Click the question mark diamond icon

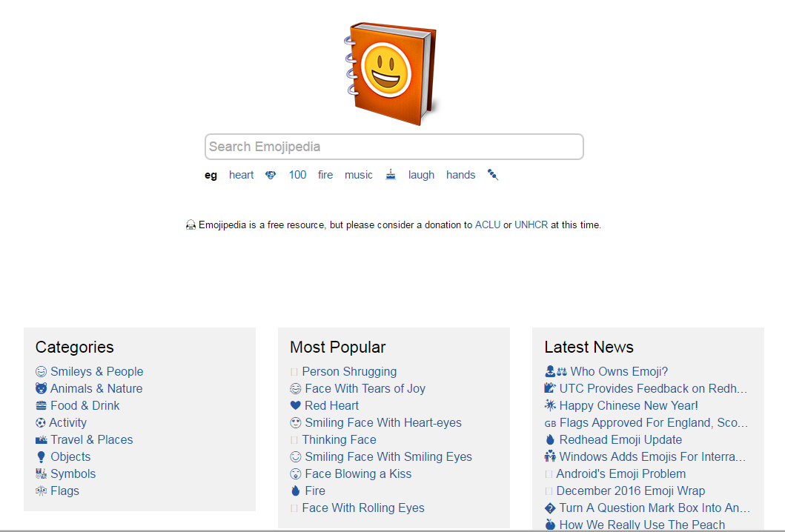click(x=550, y=508)
